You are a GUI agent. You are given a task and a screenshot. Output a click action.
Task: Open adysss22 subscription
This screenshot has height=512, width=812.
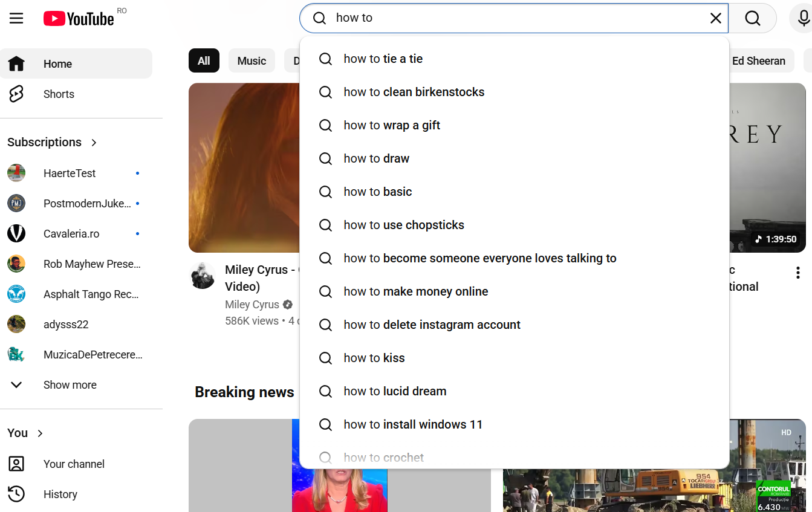(x=76, y=324)
